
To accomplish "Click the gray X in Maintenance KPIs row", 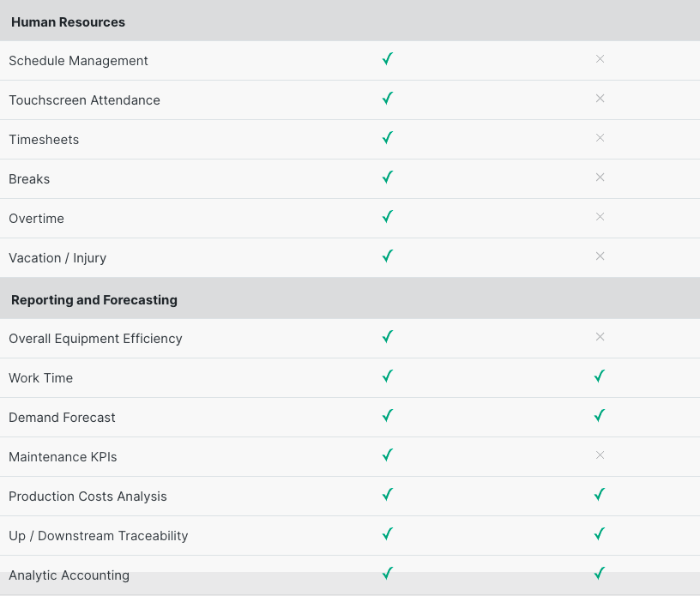I will click(600, 455).
